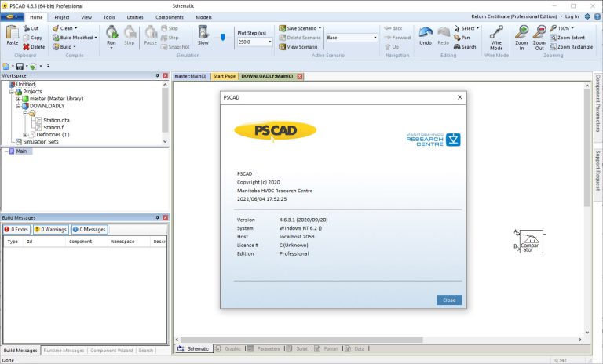603x364 pixels.
Task: Pin the Workspace panel
Action: pos(157,76)
